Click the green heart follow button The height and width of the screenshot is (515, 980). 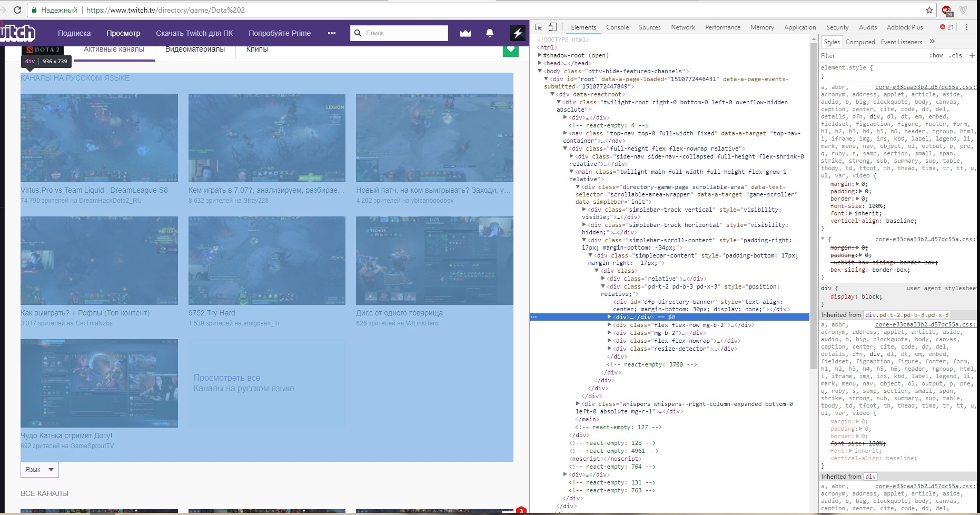click(x=511, y=51)
